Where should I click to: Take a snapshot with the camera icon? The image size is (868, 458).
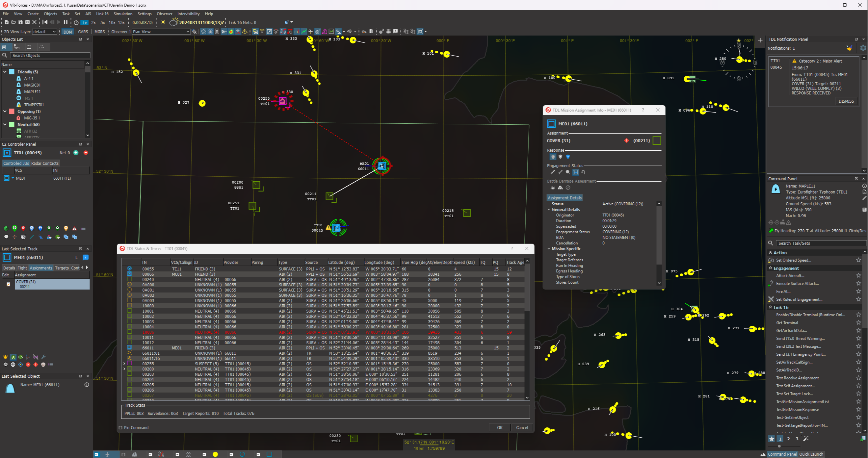[x=27, y=22]
